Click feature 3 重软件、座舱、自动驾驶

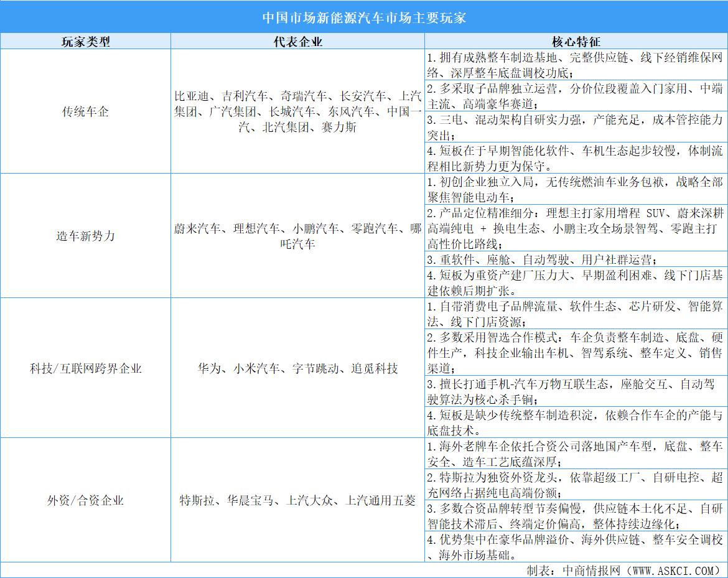pos(576,259)
